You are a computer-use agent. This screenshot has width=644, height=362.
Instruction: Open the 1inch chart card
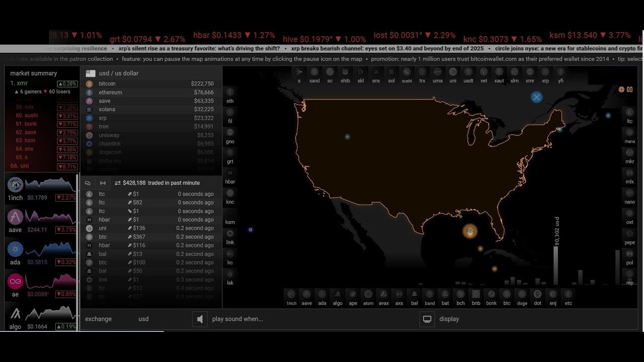tap(41, 189)
